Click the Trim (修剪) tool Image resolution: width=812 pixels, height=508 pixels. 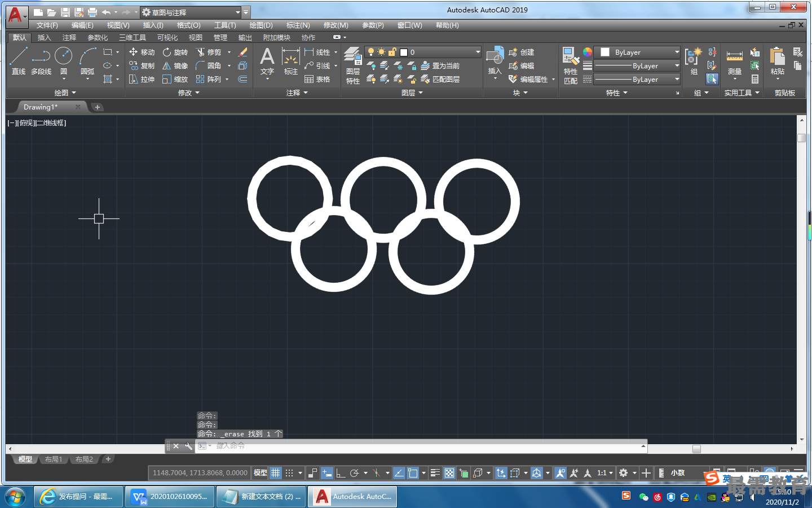(x=208, y=52)
